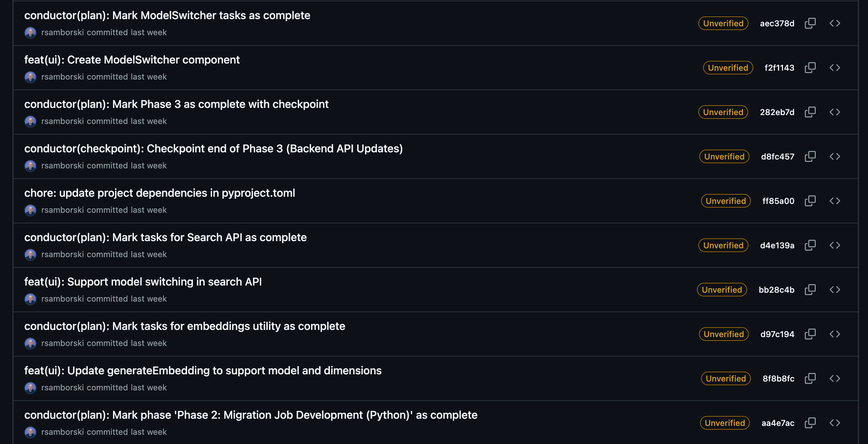868x444 pixels.
Task: Open commit hash d8fc457 link
Action: click(x=778, y=156)
